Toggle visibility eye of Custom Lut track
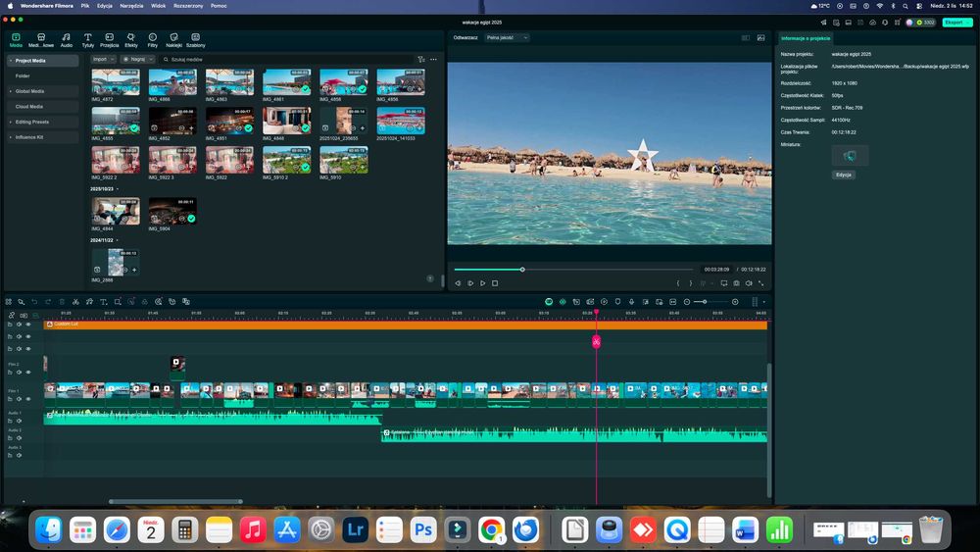This screenshot has width=980, height=552. 28,325
